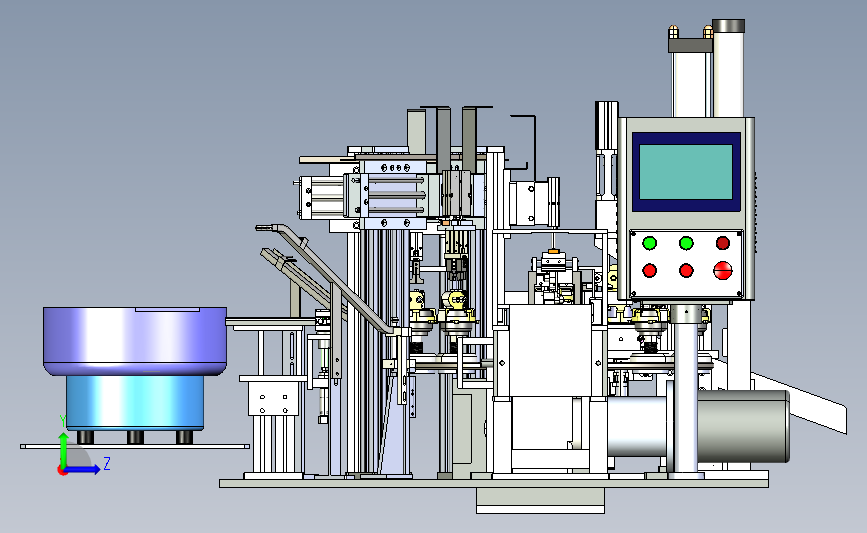Select the blue cylindrical base of the bowl feeder
This screenshot has height=533, width=867.
click(x=135, y=402)
